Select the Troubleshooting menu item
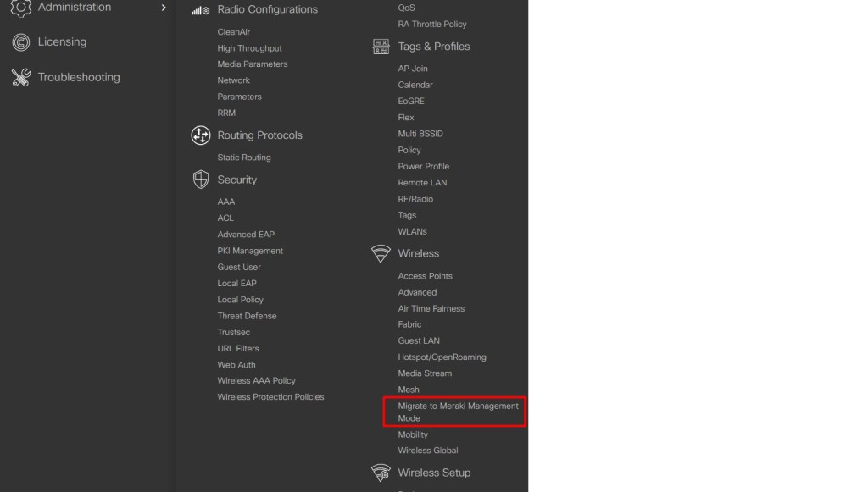868x492 pixels. (79, 77)
